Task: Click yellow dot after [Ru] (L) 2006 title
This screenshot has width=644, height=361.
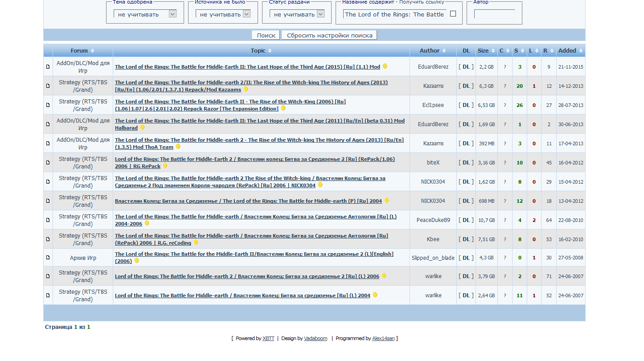Action: [384, 276]
